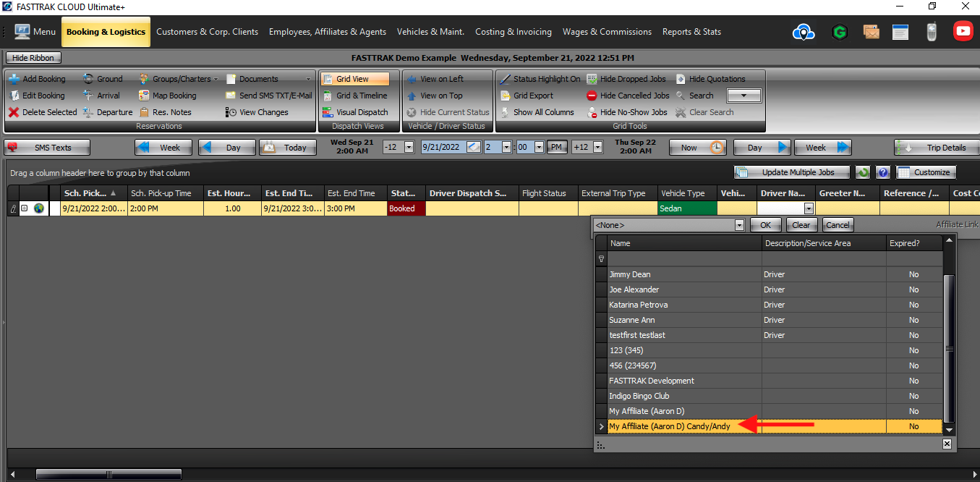
Task: Switch to Visual Dispatch view
Action: tap(354, 112)
